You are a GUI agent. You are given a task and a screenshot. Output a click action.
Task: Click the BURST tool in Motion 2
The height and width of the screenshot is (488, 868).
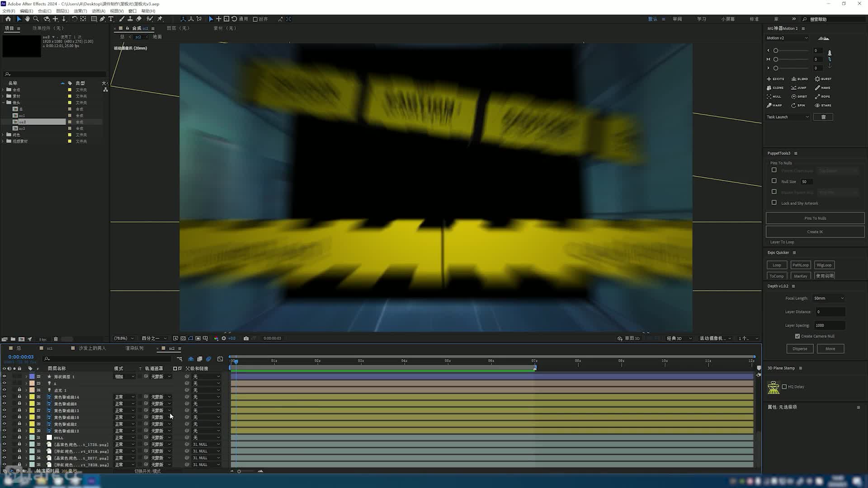tap(823, 79)
